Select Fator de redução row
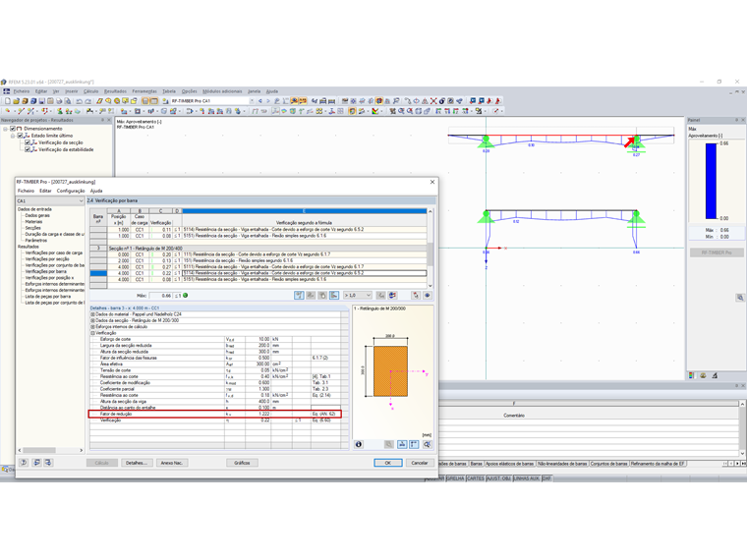 (215, 414)
